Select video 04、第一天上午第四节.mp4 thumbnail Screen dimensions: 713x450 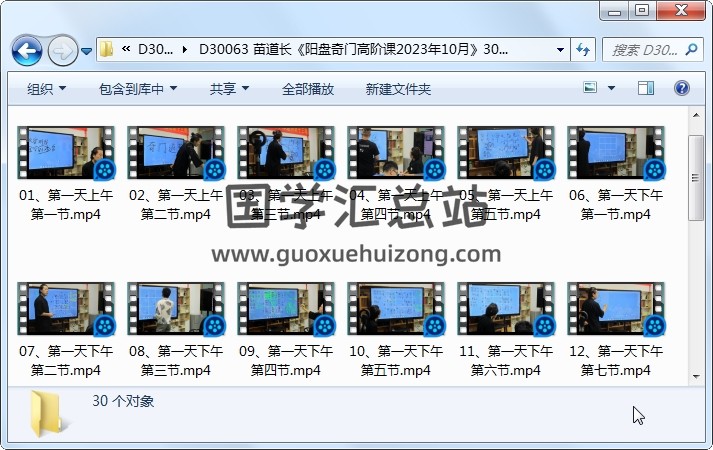pyautogui.click(x=396, y=153)
